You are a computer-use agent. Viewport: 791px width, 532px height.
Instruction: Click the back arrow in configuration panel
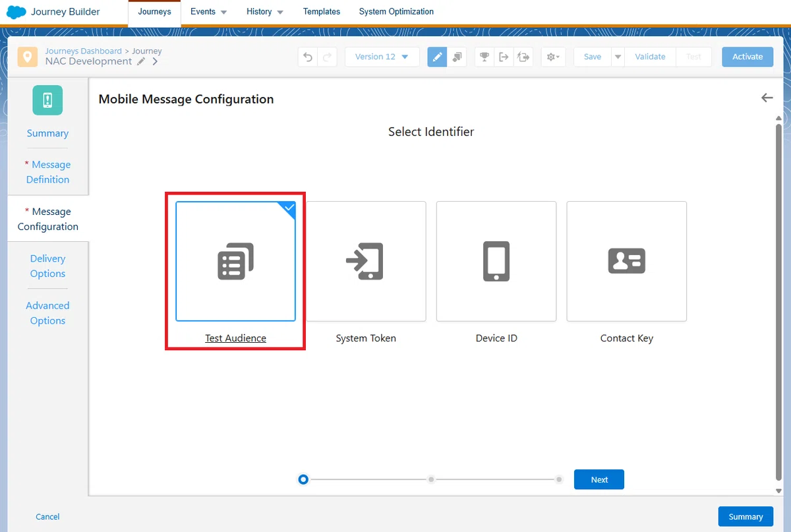click(767, 98)
